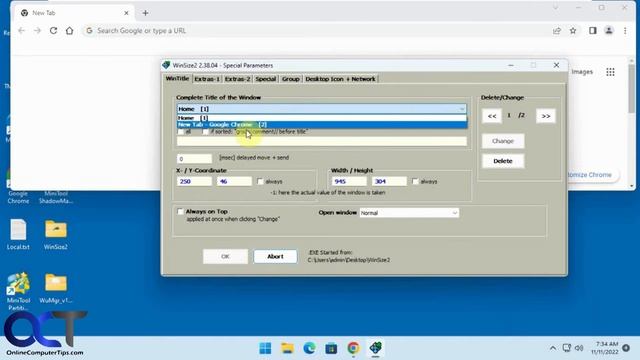
Task: Click X-coordinate field showing 250
Action: click(x=194, y=181)
